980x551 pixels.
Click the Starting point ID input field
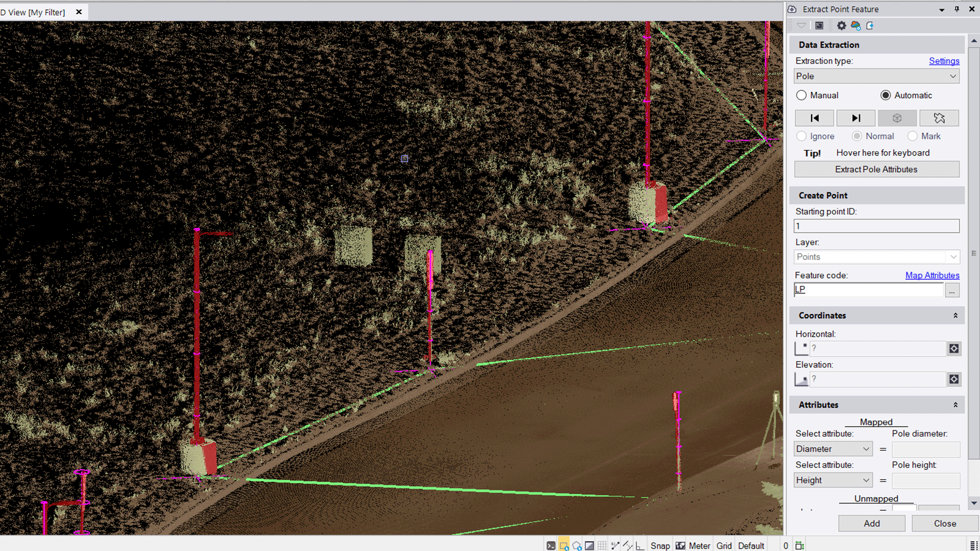coord(876,226)
